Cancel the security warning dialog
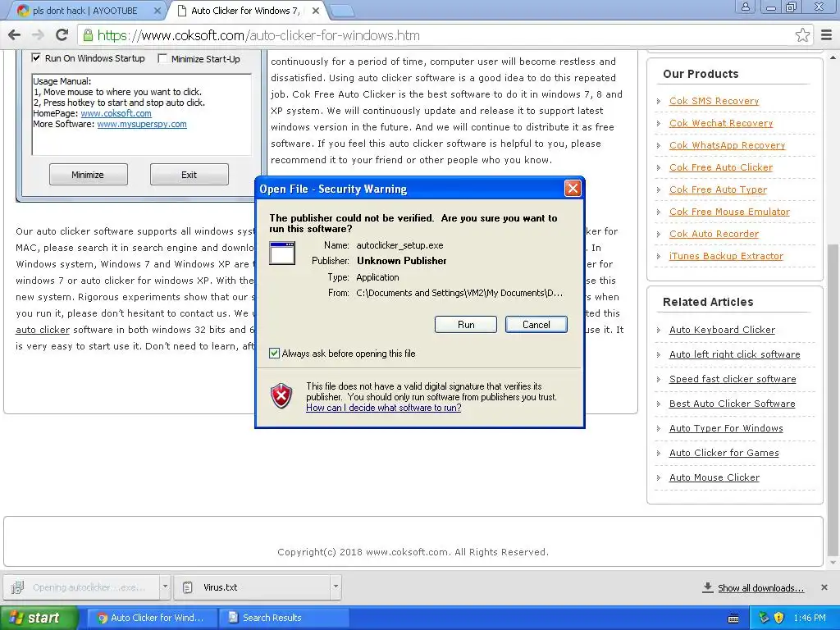Image resolution: width=840 pixels, height=630 pixels. coord(536,324)
